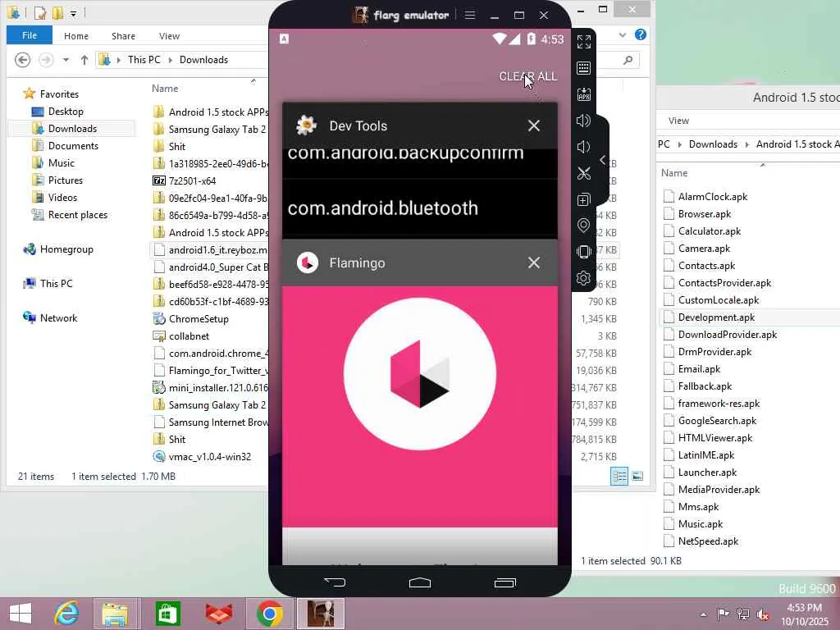This screenshot has width=840, height=630.
Task: Click Explorer back arrow button
Action: pyautogui.click(x=22, y=59)
